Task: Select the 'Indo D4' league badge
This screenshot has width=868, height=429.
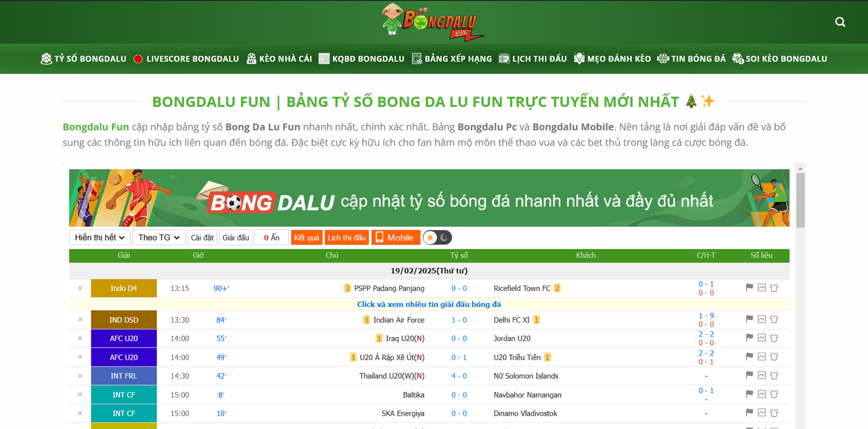Action: 124,289
